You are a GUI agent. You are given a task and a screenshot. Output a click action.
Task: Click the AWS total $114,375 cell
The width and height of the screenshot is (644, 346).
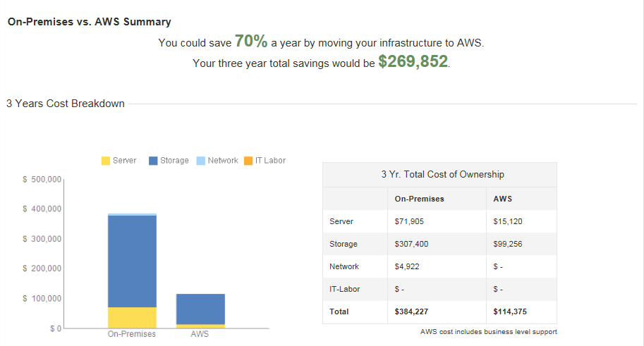[x=510, y=311]
